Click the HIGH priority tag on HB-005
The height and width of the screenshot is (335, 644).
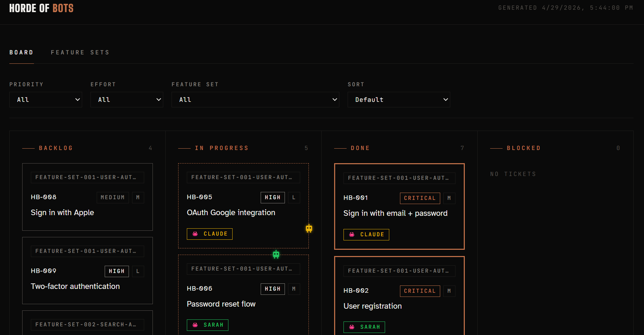coord(273,197)
